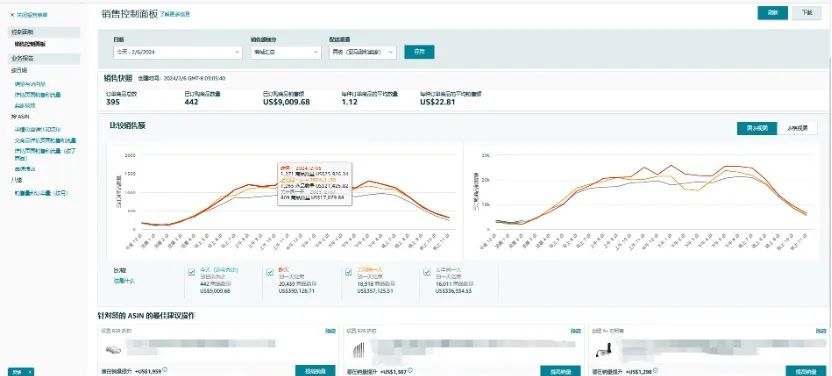Switch to 表格视图 table view tab
832x376 pixels.
point(797,128)
